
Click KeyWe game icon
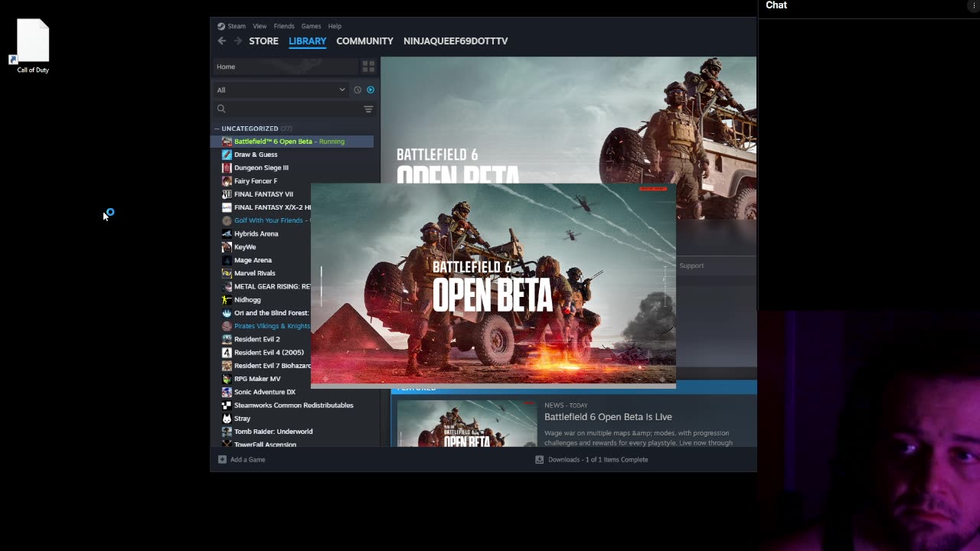227,247
